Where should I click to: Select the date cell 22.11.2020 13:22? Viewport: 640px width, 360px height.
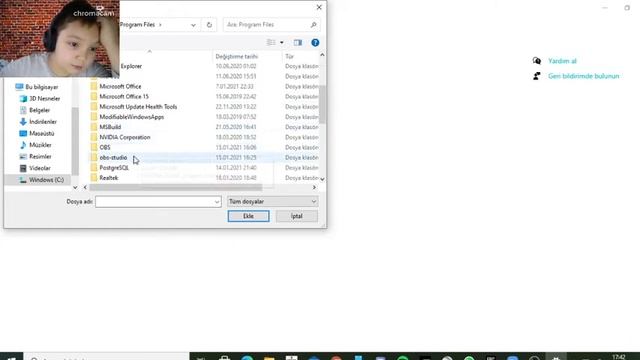(236, 107)
